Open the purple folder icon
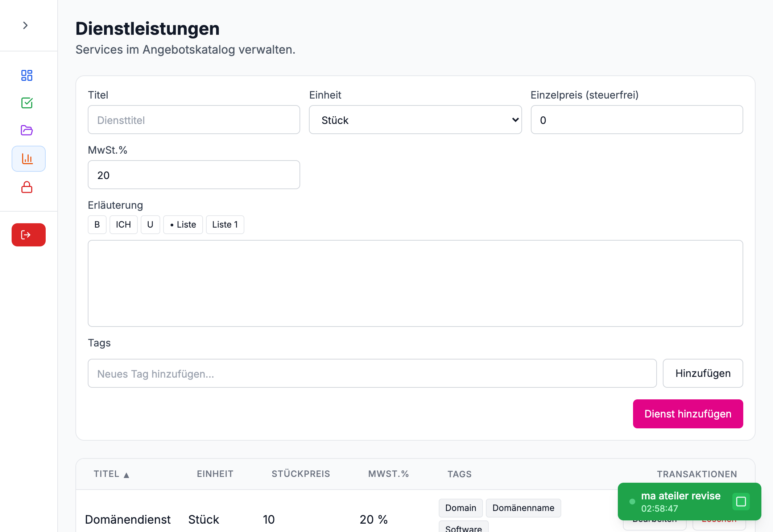Image resolution: width=773 pixels, height=532 pixels. tap(27, 130)
